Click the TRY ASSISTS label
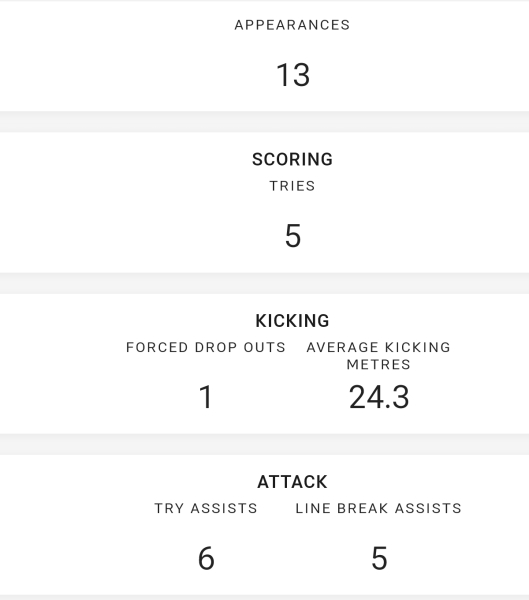The image size is (529, 600). pos(206,509)
